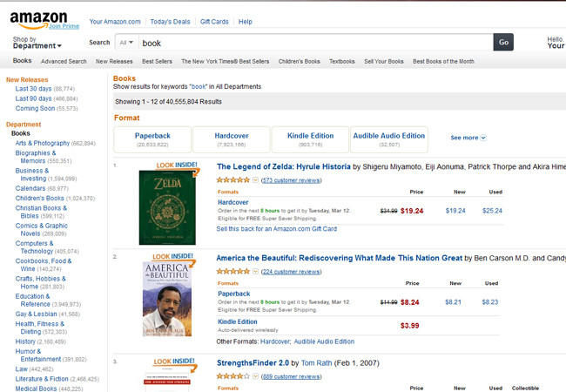Screen dimensions: 566x392
Task: Select Humor & Entertainment
Action: click(x=38, y=355)
